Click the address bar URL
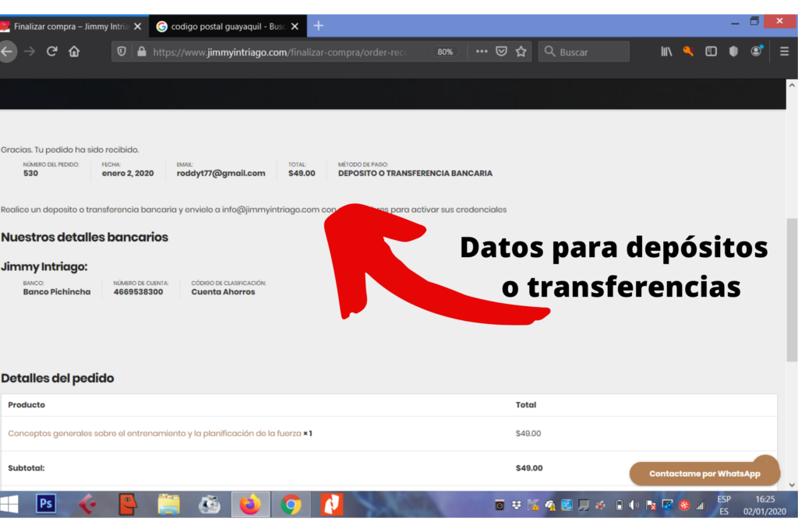This screenshot has width=798, height=532. (280, 52)
